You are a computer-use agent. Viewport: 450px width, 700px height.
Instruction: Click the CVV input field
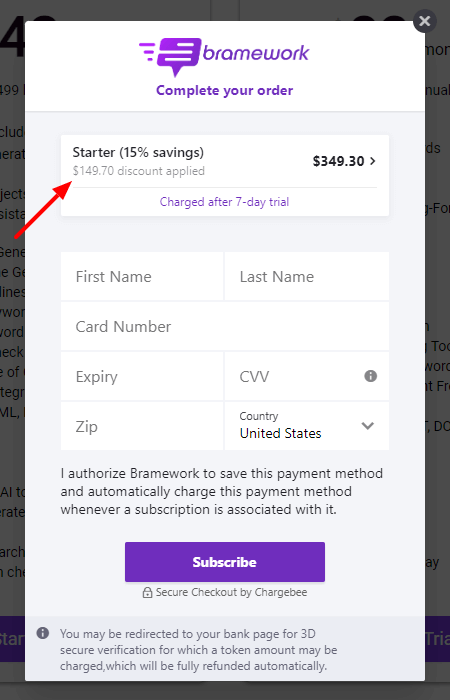click(x=306, y=376)
